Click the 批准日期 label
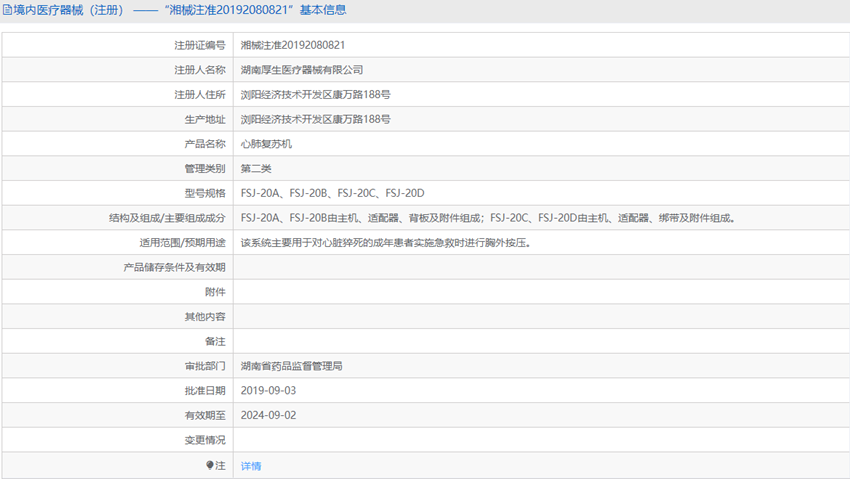 [x=205, y=391]
